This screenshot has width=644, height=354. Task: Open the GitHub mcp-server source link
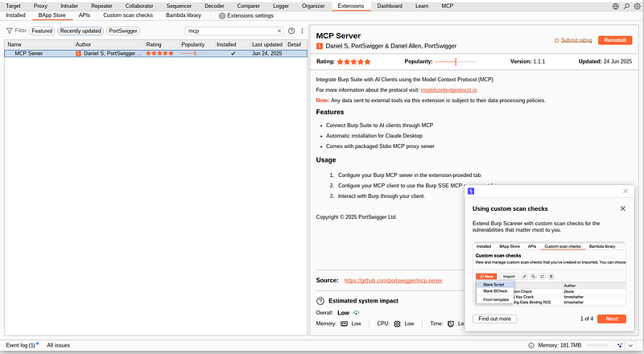[393, 281]
